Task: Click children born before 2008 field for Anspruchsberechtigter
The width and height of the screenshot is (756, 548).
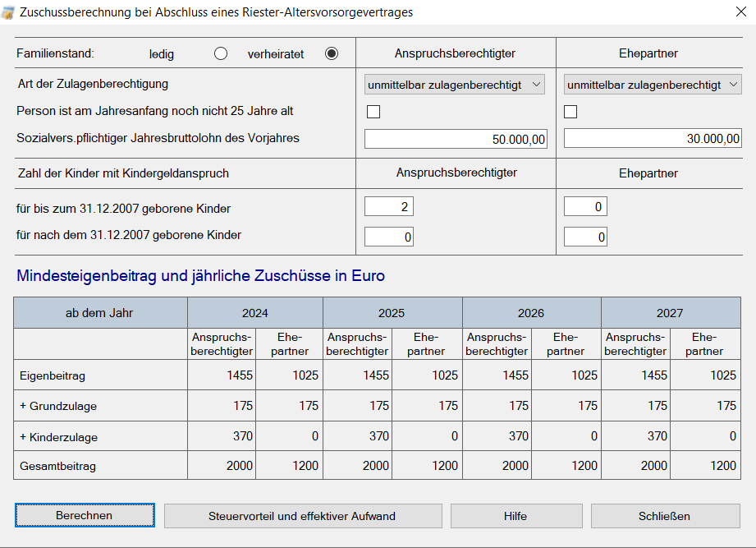Action: tap(389, 207)
